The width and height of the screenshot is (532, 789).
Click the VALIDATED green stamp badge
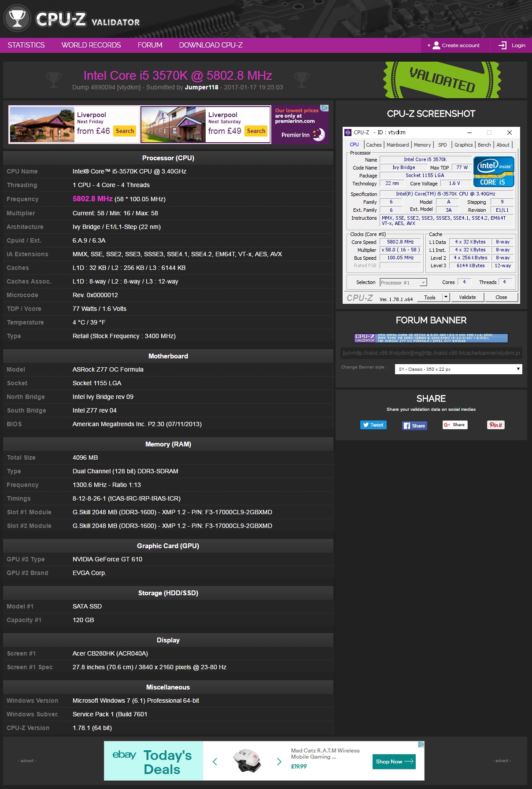pos(442,80)
